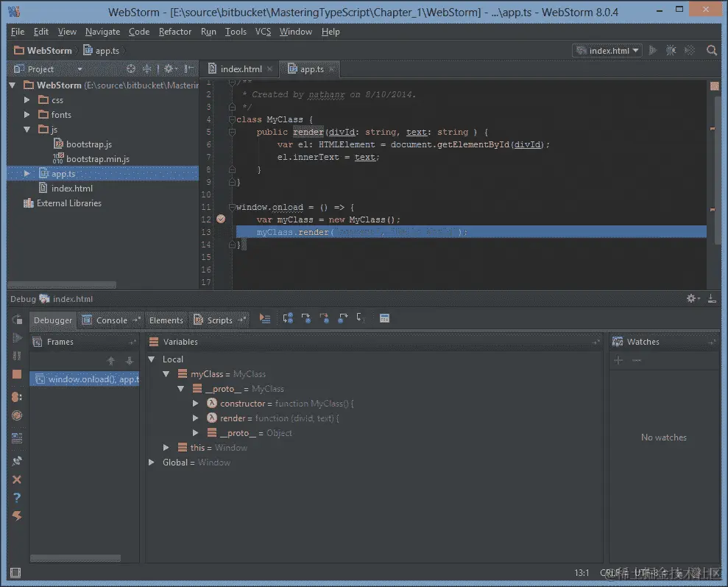Switch to the Elements debug tab
The width and height of the screenshot is (728, 587).
[x=166, y=320]
